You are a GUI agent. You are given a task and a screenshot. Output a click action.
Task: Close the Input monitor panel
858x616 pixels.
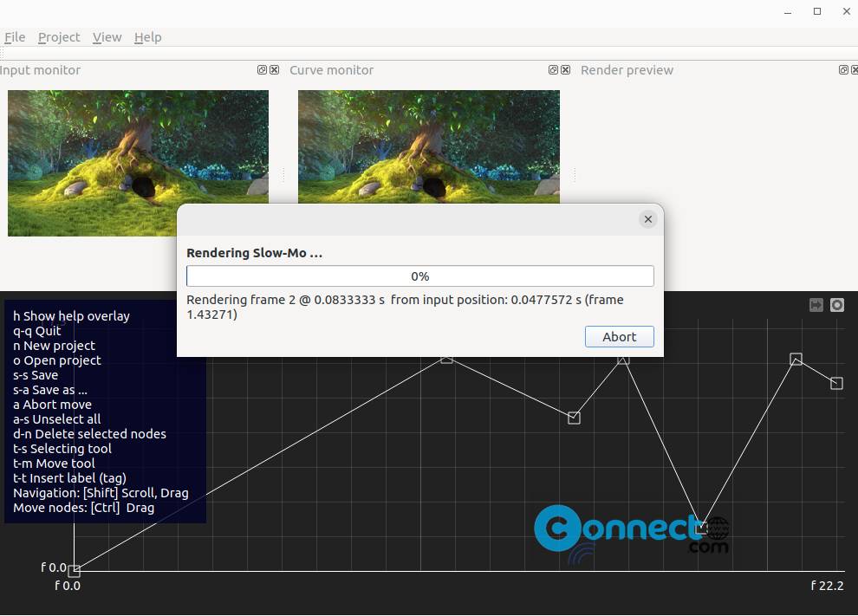[275, 70]
